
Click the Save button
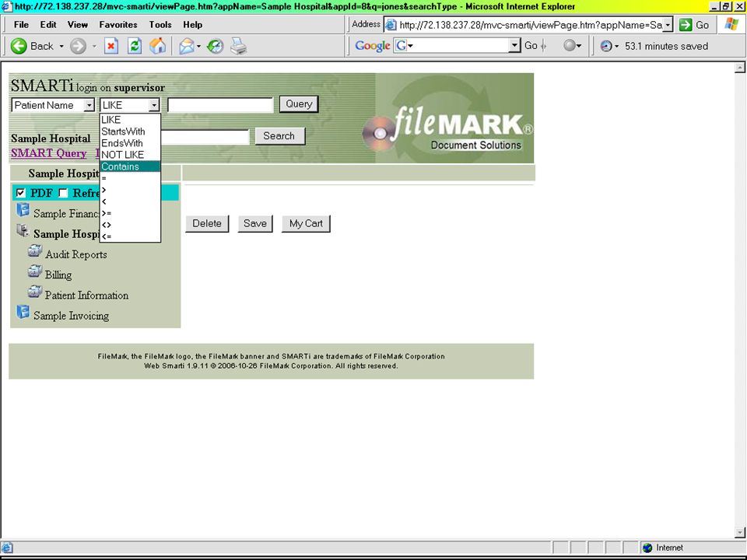pyautogui.click(x=255, y=224)
